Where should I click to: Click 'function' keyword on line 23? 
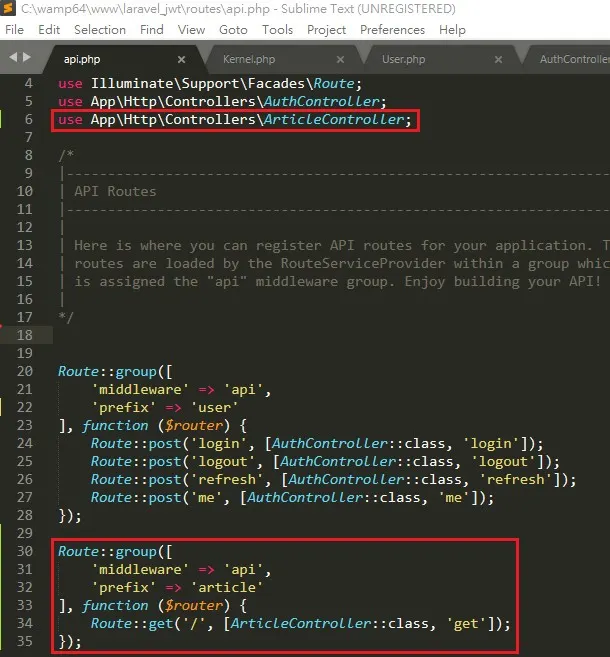115,425
